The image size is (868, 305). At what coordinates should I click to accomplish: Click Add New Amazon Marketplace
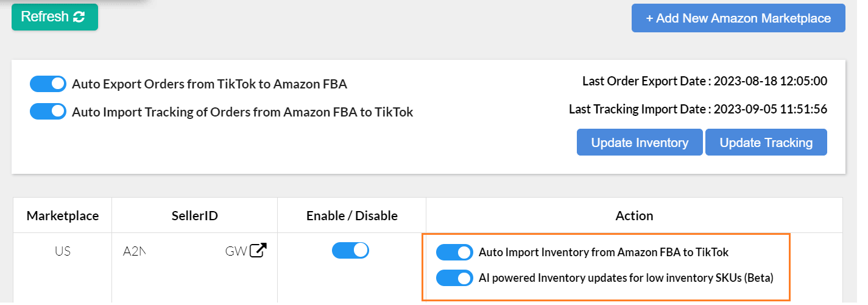(738, 18)
